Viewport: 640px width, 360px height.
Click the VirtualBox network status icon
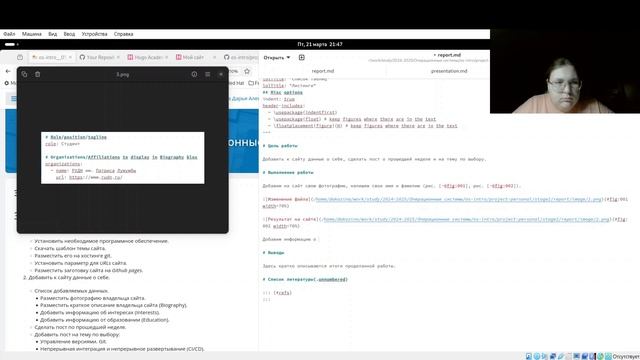[553, 356]
